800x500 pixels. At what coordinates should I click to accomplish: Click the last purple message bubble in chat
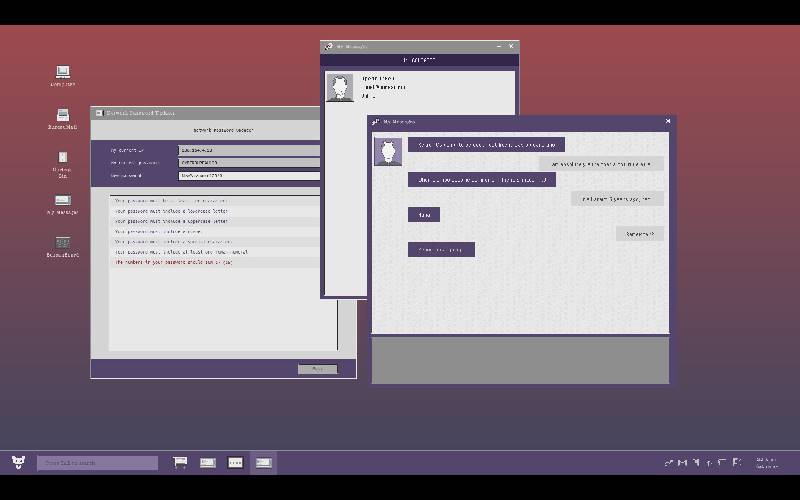tap(441, 249)
